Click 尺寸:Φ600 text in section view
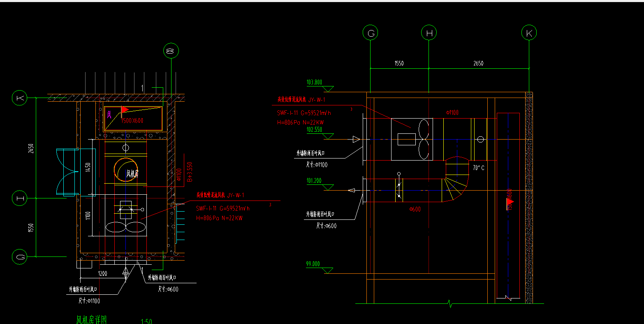Image resolution: width=644 pixels, height=324 pixels. [x=326, y=226]
